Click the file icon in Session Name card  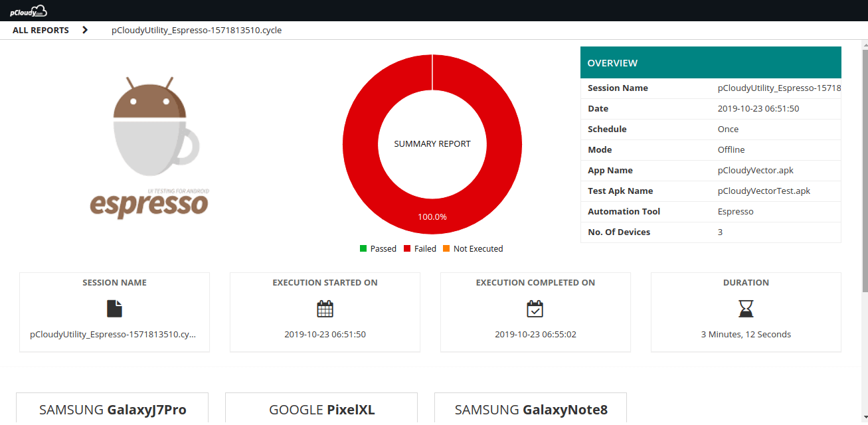pyautogui.click(x=115, y=309)
